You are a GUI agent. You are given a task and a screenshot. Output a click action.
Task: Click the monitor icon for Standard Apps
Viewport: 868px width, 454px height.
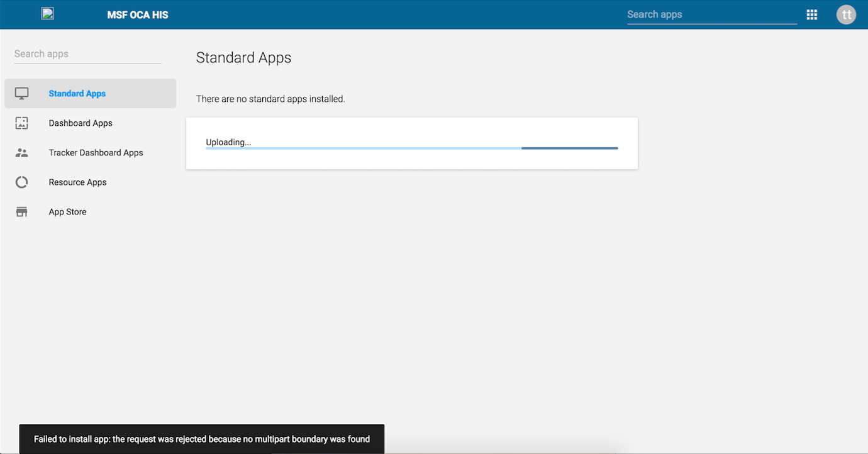pos(22,94)
